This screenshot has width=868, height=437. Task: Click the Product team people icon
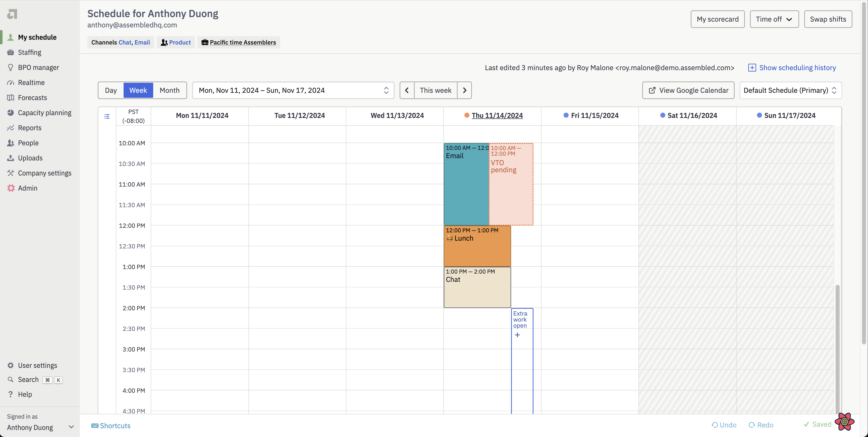click(x=164, y=42)
